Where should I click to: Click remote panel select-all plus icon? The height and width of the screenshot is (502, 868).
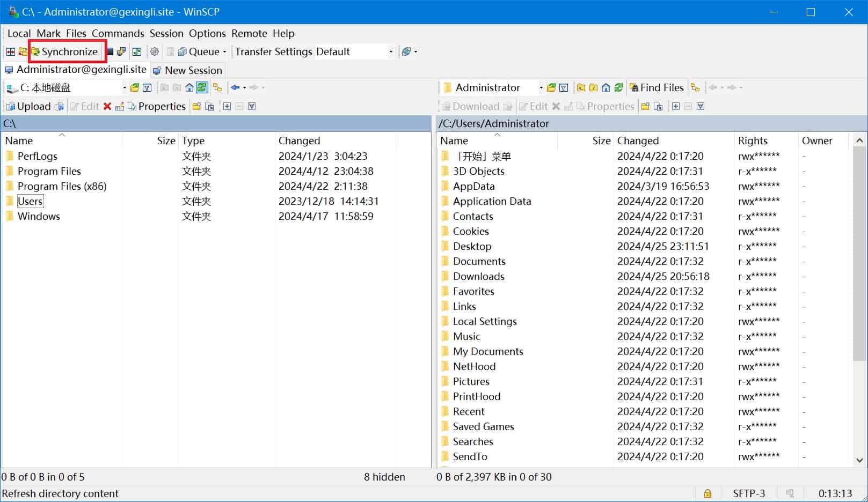[x=676, y=106]
